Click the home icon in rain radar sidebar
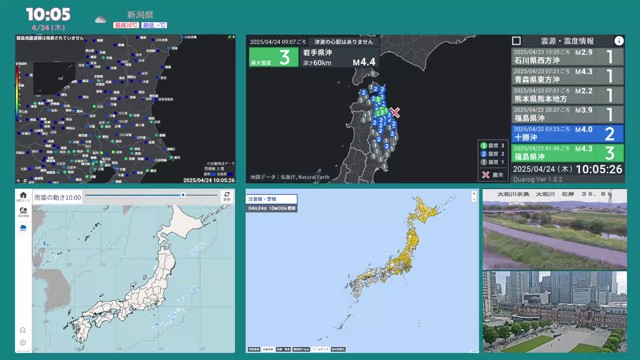The width and height of the screenshot is (640, 360). coord(23,196)
